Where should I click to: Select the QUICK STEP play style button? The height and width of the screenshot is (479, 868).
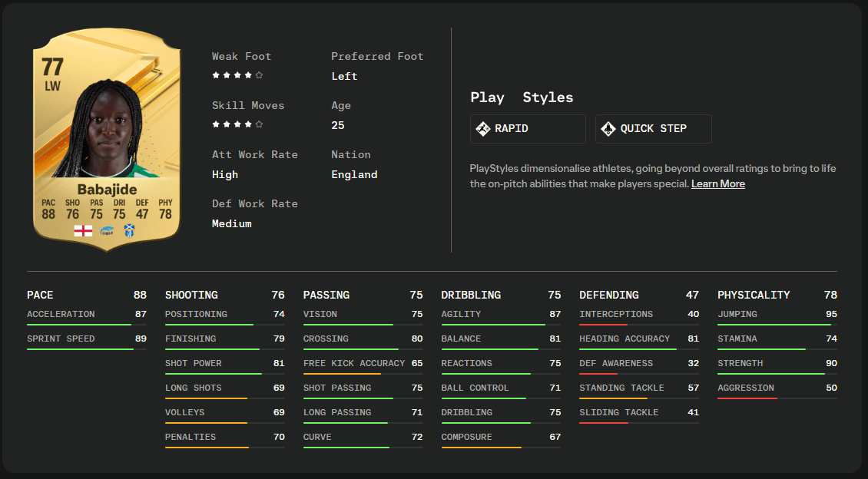653,129
